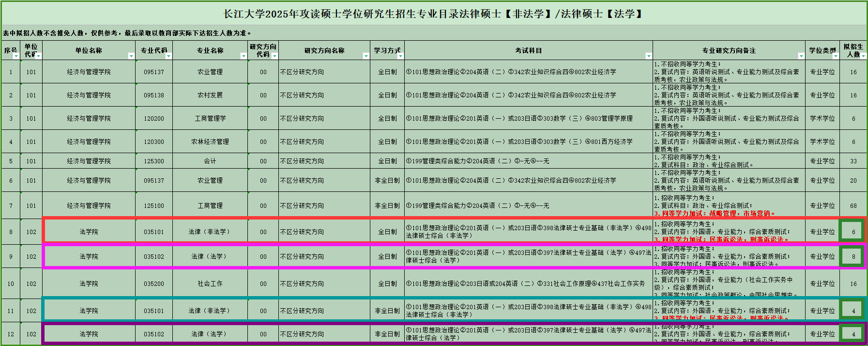Image resolution: width=868 pixels, height=346 pixels.
Task: Select row 10's 法学院 unit name cell
Action: pos(89,283)
